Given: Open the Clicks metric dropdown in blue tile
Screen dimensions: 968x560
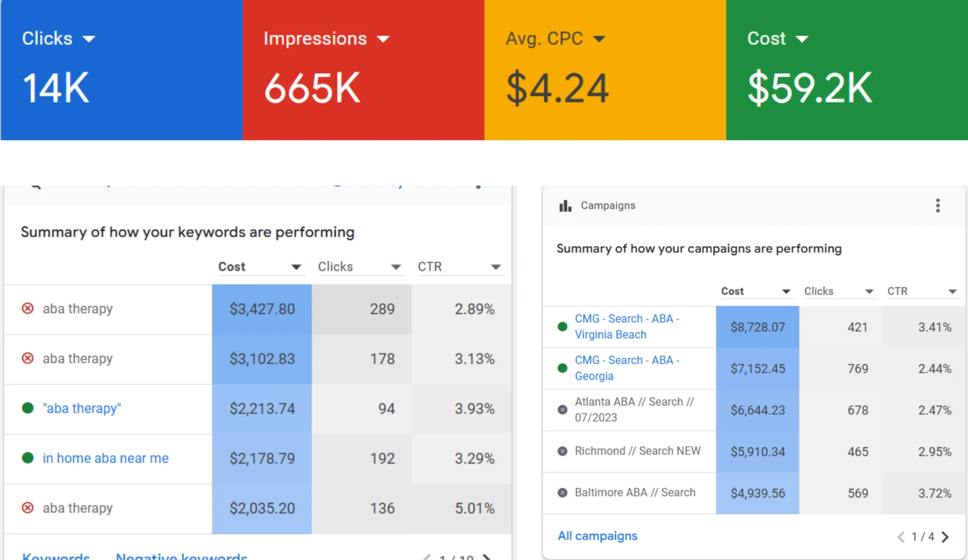Looking at the screenshot, I should tap(89, 39).
